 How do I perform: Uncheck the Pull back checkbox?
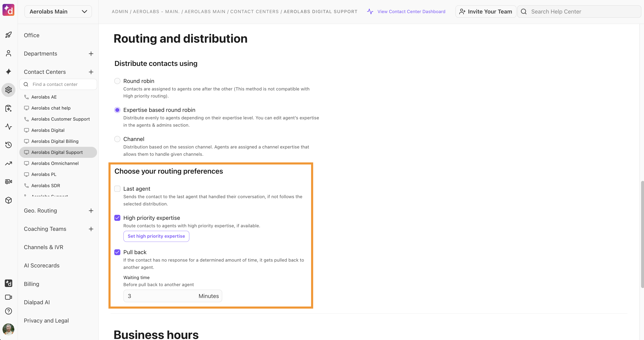click(117, 252)
